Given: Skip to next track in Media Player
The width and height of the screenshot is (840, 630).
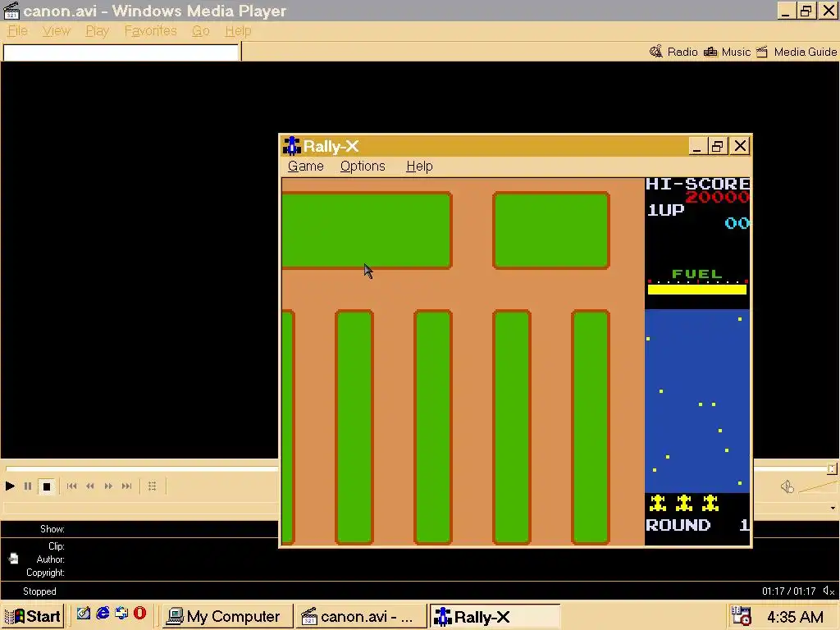Looking at the screenshot, I should pyautogui.click(x=126, y=486).
